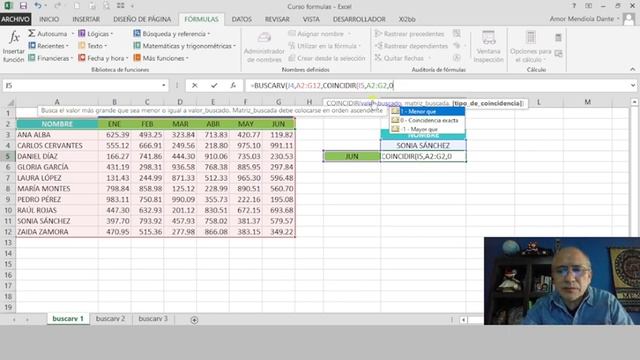Screen dimensions: 640x360
Task: Select column M header
Action: (x=587, y=102)
